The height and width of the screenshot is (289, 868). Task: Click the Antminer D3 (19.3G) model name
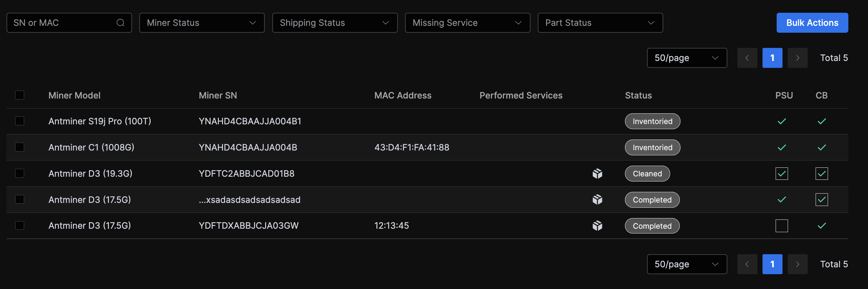pos(90,174)
